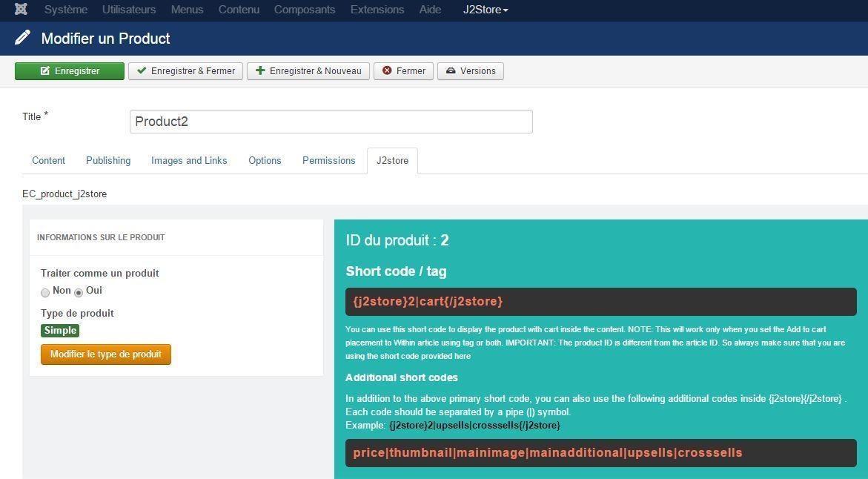The width and height of the screenshot is (868, 479).
Task: Click Modifier le type de produit button
Action: [x=106, y=354]
